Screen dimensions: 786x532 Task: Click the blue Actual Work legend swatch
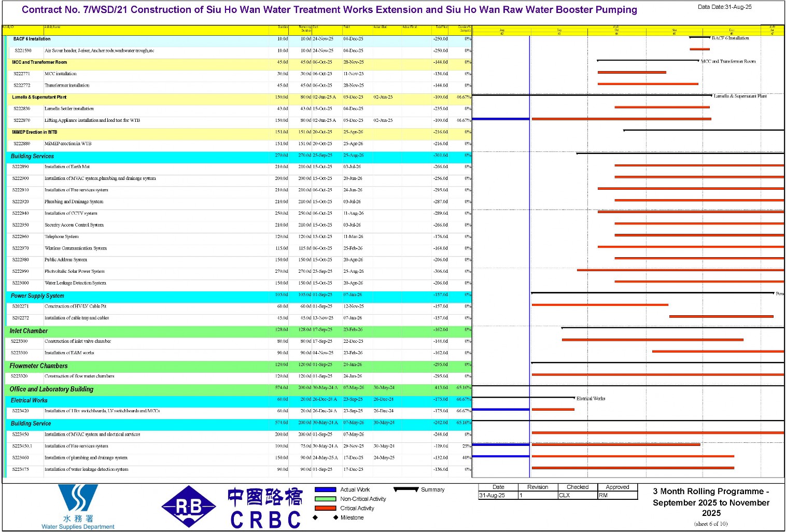coord(326,489)
